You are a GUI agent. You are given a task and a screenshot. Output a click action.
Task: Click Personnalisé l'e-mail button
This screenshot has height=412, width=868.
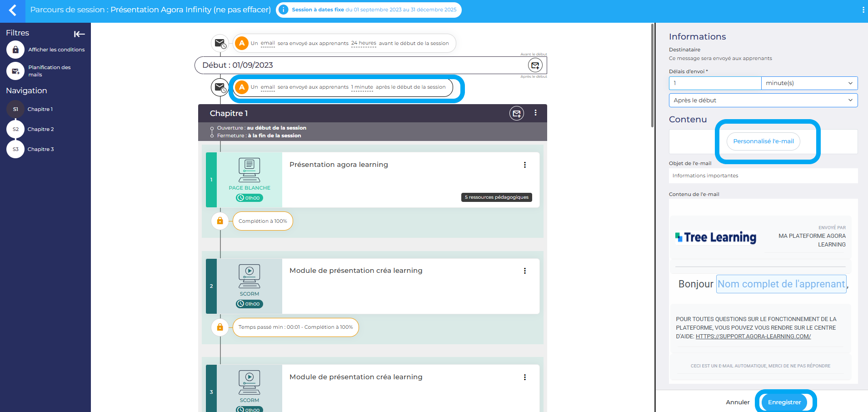[x=763, y=141]
